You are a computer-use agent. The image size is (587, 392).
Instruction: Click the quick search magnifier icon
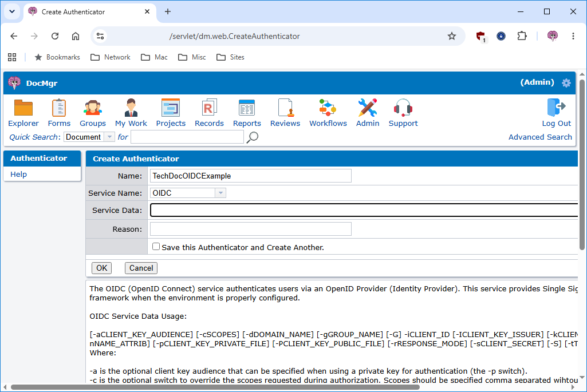(x=253, y=137)
